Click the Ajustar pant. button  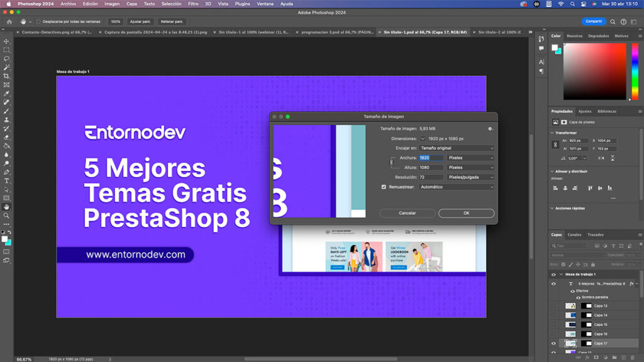point(140,21)
